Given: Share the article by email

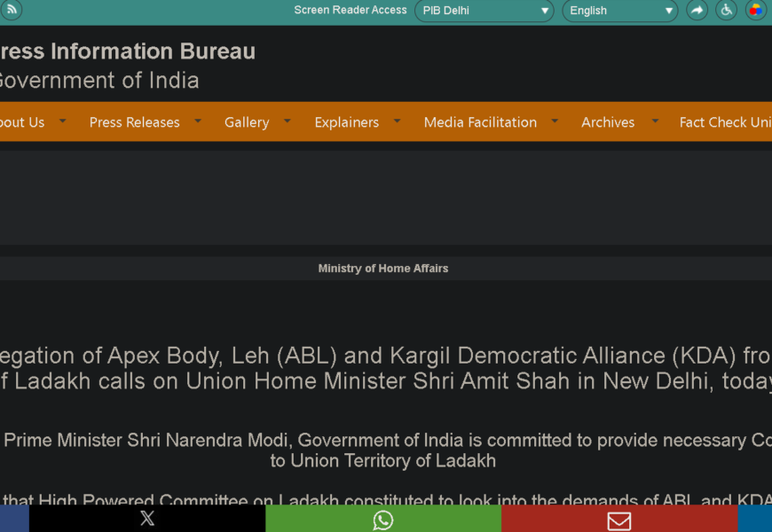Looking at the screenshot, I should 618,520.
